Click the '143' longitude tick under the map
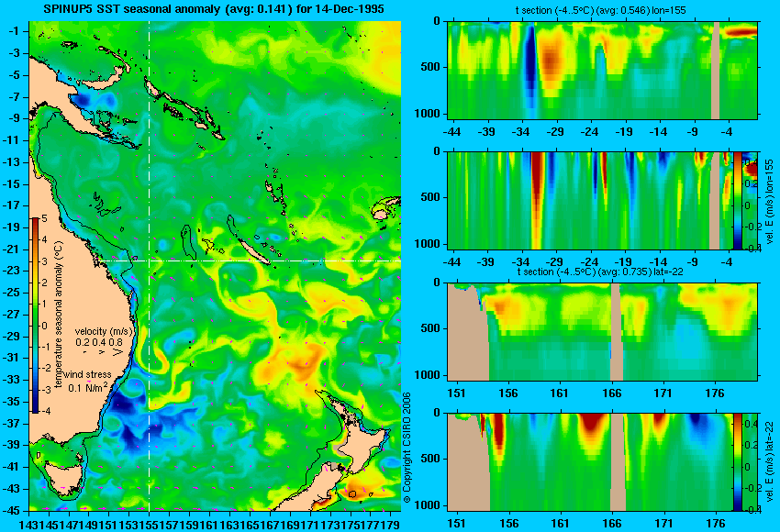Screen dimensions: 780x532 (x=27, y=524)
